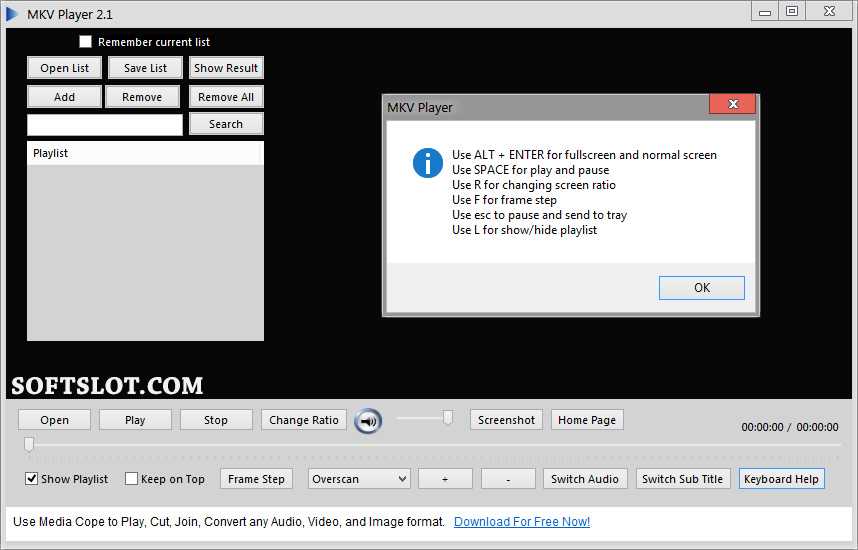Minimize the MKV Player window
The image size is (858, 550).
(x=765, y=11)
